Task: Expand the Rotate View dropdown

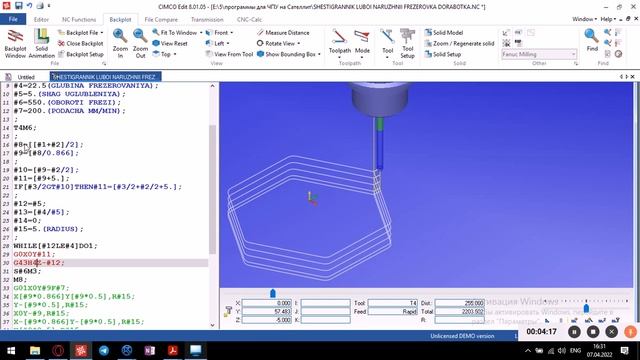Action: 299,43
